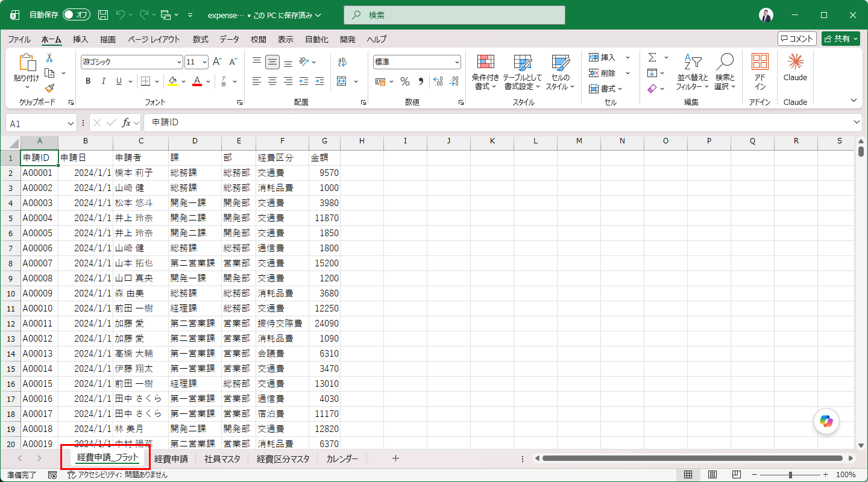Screen dimensions: 868x482
Task: Toggle Bold formatting
Action: pyautogui.click(x=88, y=81)
